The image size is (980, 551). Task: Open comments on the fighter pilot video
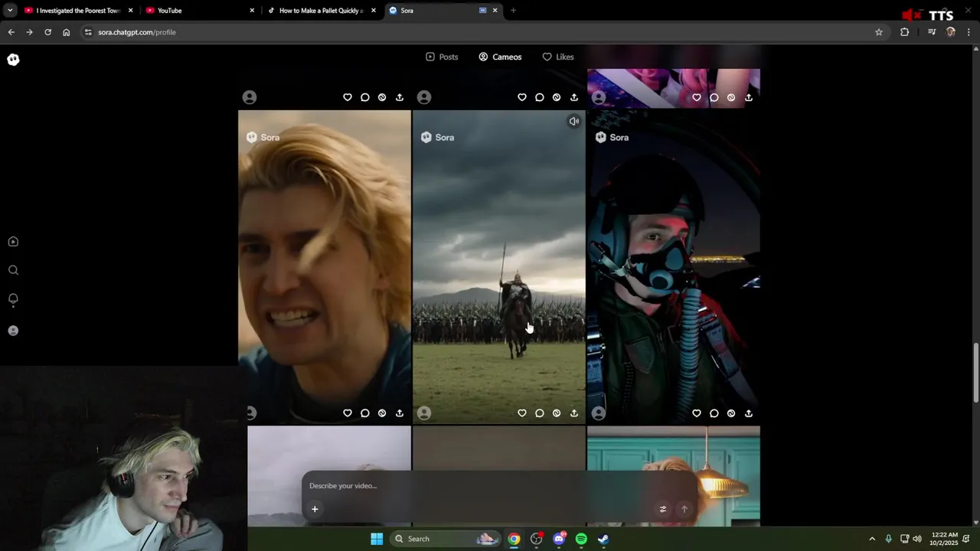714,413
